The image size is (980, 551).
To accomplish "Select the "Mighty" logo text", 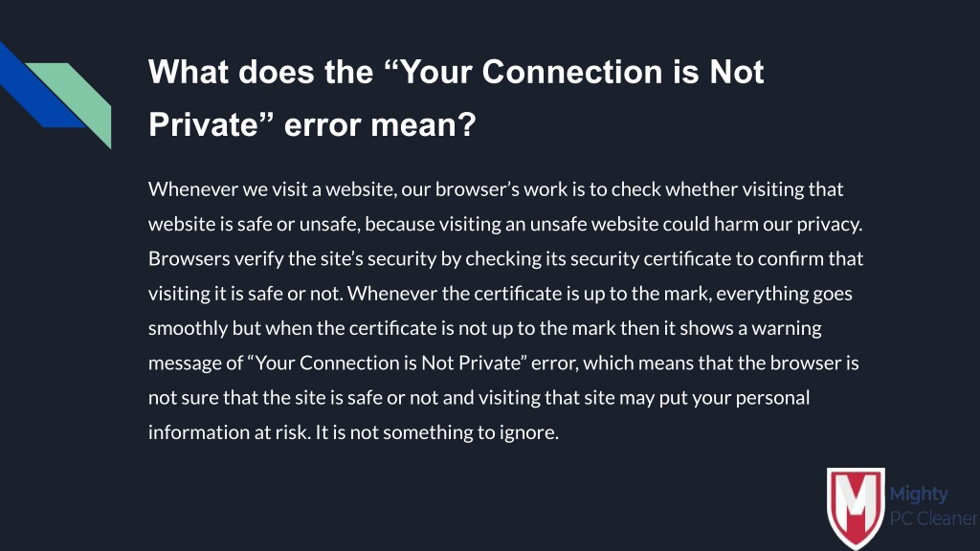I will pyautogui.click(x=918, y=495).
